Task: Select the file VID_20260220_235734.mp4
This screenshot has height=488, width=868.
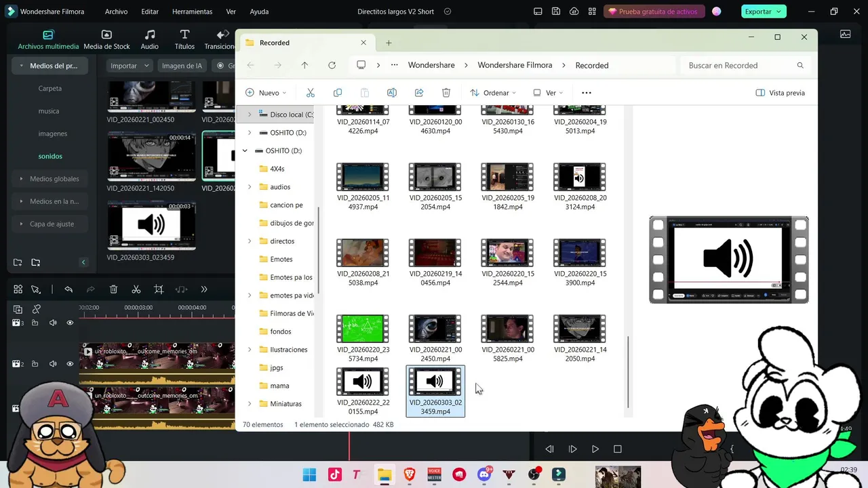Action: [x=363, y=338]
